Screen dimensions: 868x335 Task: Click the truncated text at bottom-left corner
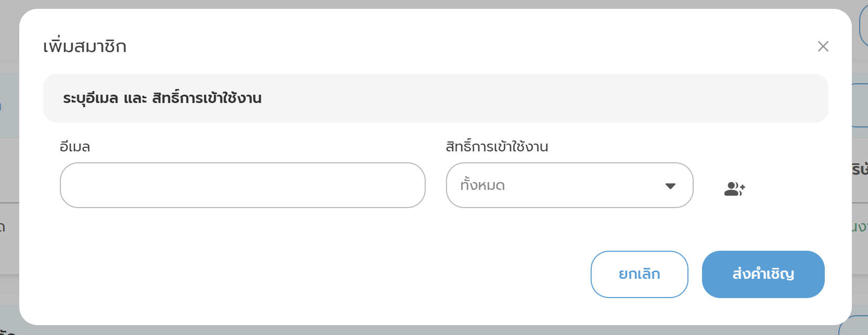pos(7,331)
